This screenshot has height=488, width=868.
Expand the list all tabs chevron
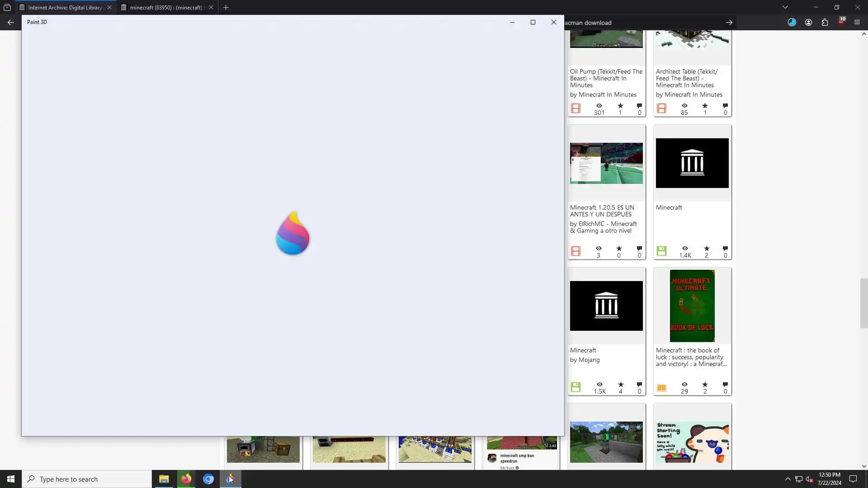point(785,7)
